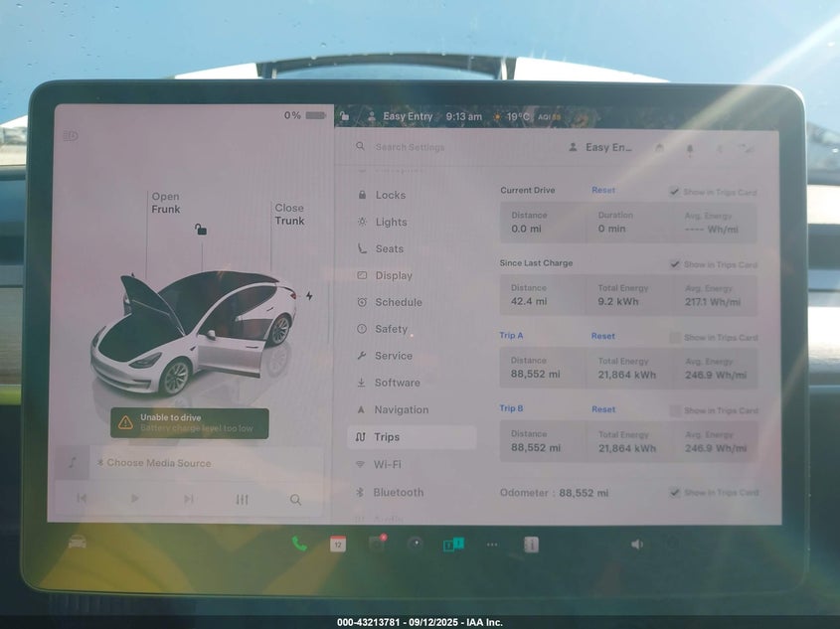This screenshot has height=629, width=840.
Task: Tap the unlock padlock above the car
Action: tap(201, 230)
